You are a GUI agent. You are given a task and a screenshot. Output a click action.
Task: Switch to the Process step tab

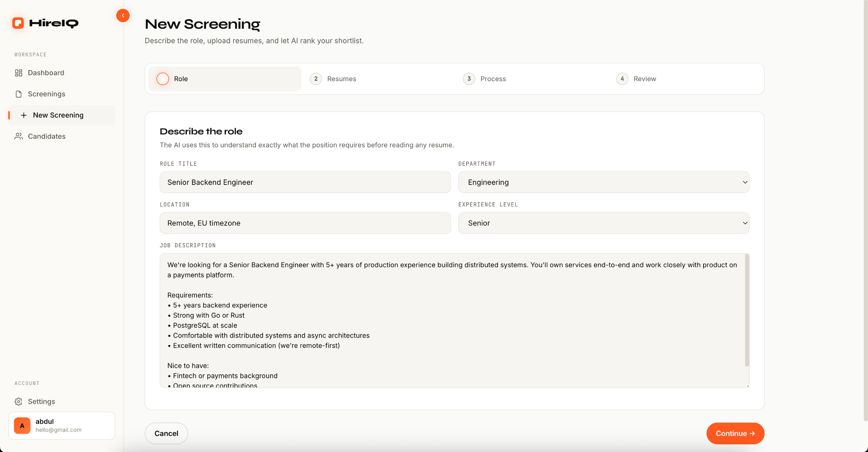pyautogui.click(x=531, y=79)
